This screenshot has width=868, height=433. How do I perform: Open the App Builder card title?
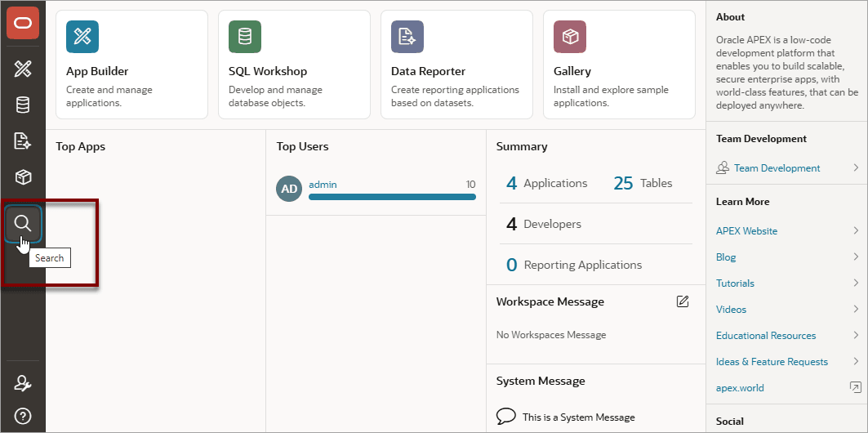[x=97, y=71]
